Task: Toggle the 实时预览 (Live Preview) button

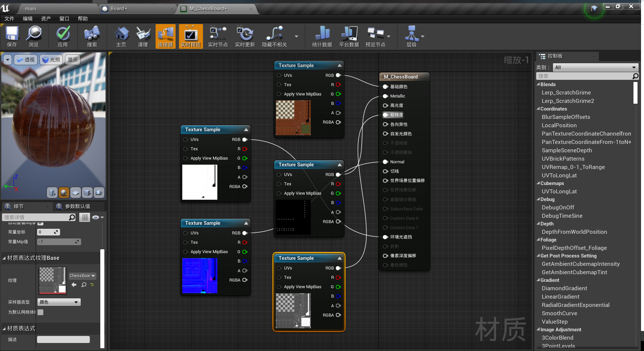Action: [x=191, y=36]
